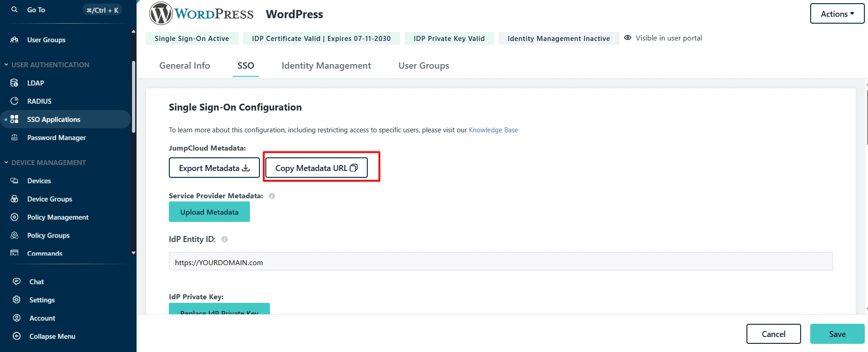Image resolution: width=868 pixels, height=352 pixels.
Task: Click the Collapse Menu arrow icon
Action: click(x=17, y=336)
